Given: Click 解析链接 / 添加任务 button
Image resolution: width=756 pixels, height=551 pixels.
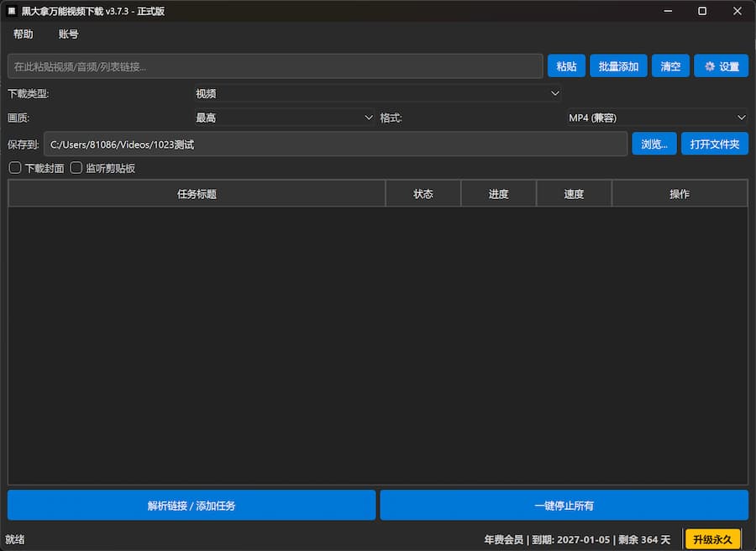Looking at the screenshot, I should tap(192, 506).
